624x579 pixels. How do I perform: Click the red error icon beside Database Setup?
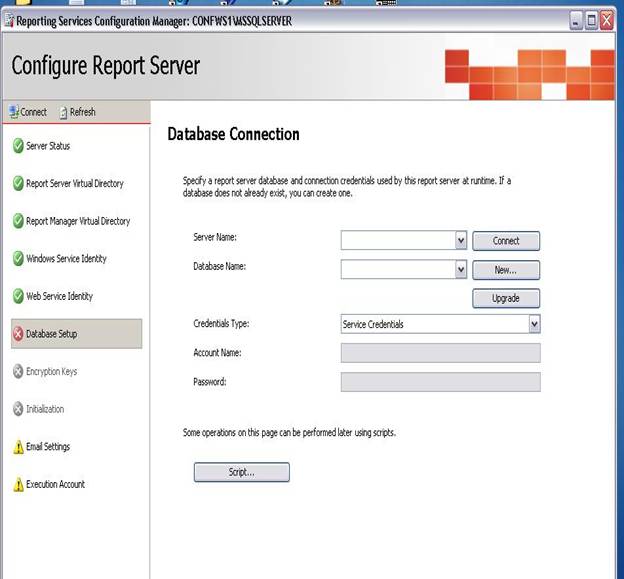18,334
